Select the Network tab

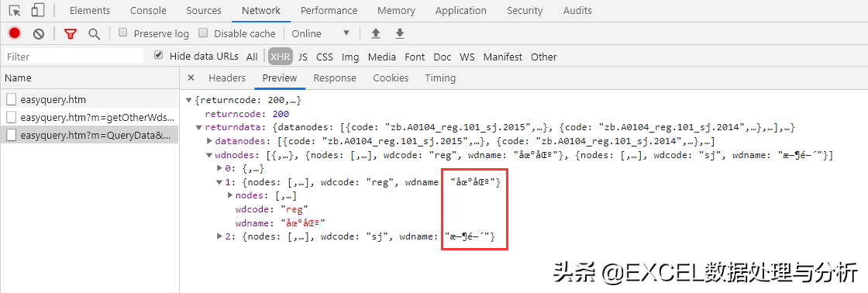tap(261, 11)
